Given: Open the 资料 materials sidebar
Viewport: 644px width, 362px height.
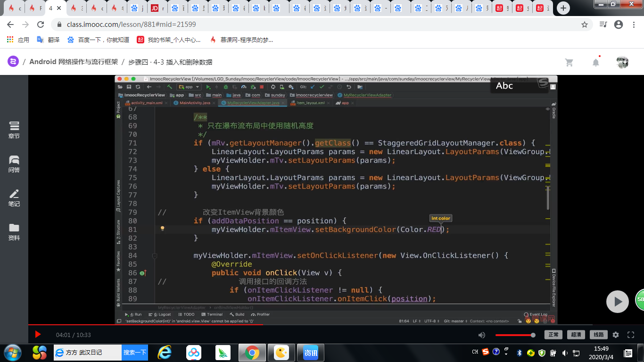Looking at the screenshot, I should click(14, 232).
